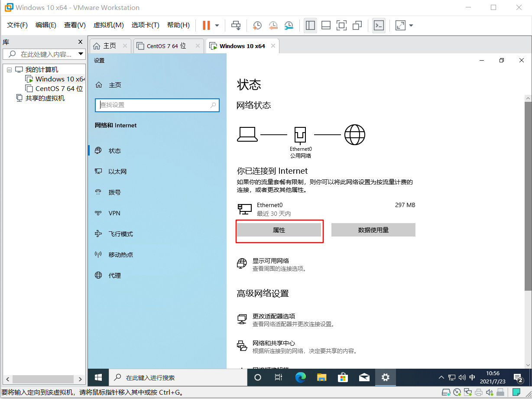The image size is (532, 399).
Task: Open Microsoft Store from the taskbar
Action: tap(343, 377)
